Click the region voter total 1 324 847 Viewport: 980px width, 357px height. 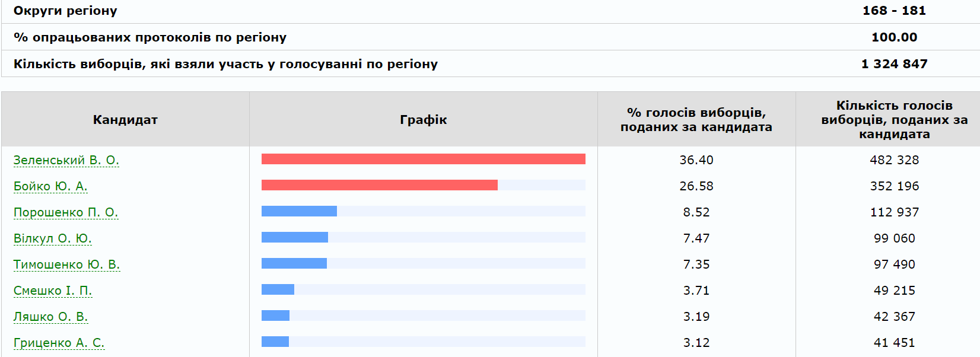[894, 64]
